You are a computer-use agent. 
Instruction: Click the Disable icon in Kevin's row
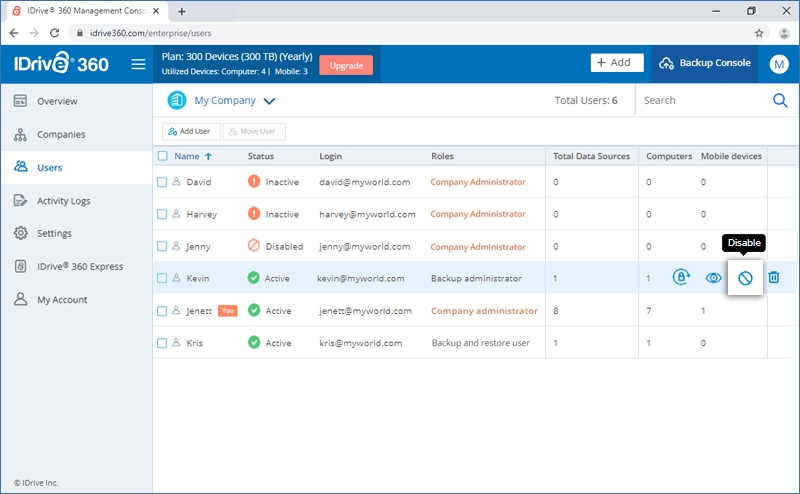[x=745, y=278]
